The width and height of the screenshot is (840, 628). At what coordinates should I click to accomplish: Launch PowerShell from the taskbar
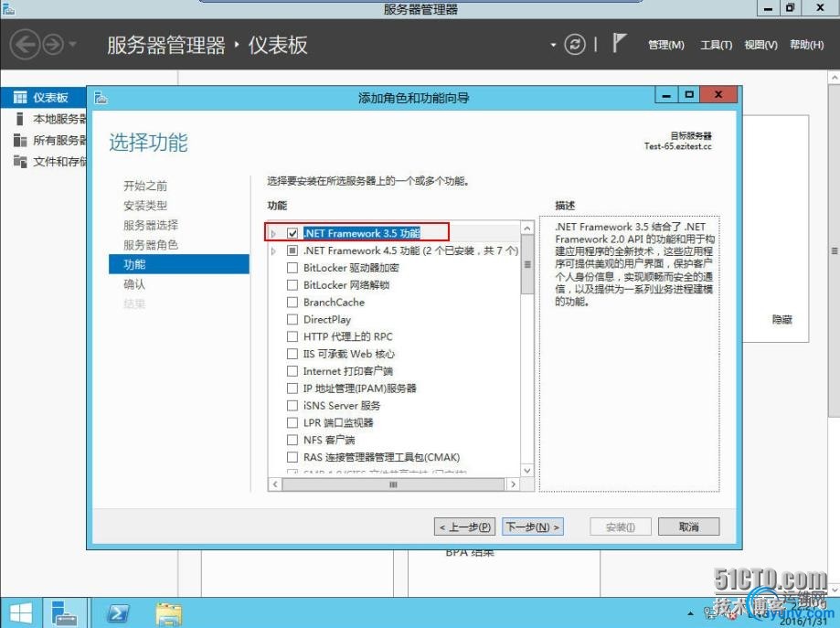point(117,613)
